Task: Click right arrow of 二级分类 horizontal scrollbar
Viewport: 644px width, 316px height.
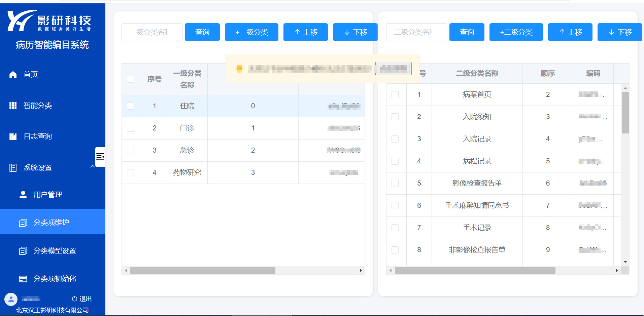Action: click(x=617, y=271)
